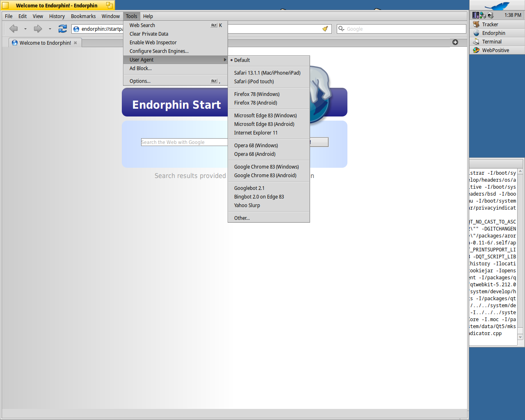525x420 pixels.
Task: Select Yahoo Slurp user agent
Action: [269, 205]
